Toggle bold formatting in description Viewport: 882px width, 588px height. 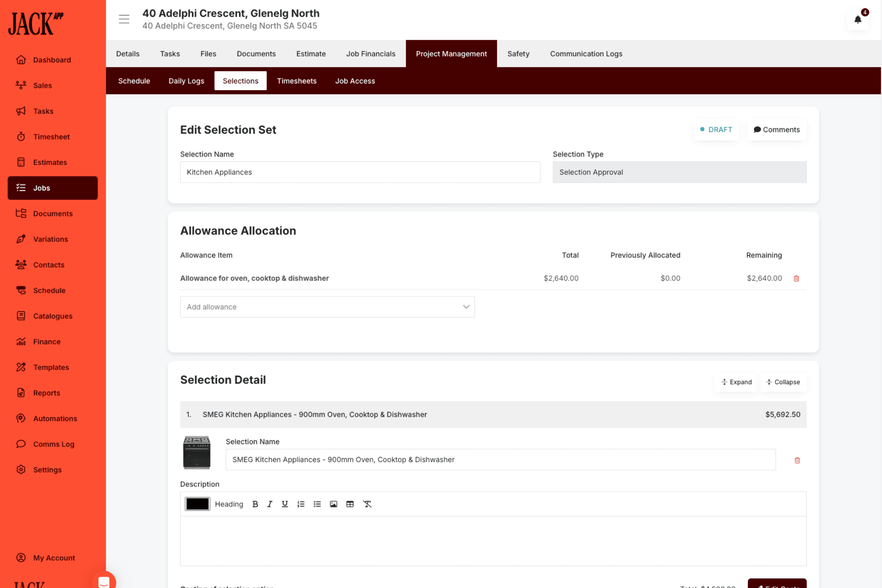pyautogui.click(x=255, y=504)
